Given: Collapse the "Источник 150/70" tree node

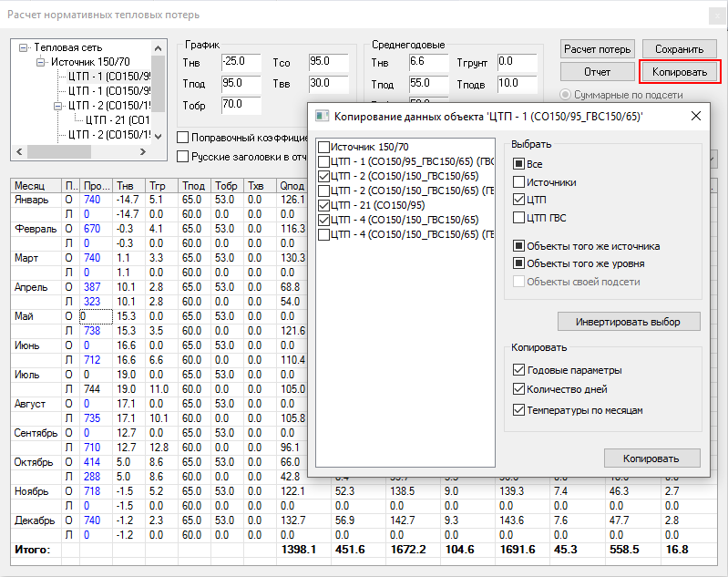Looking at the screenshot, I should 41,62.
